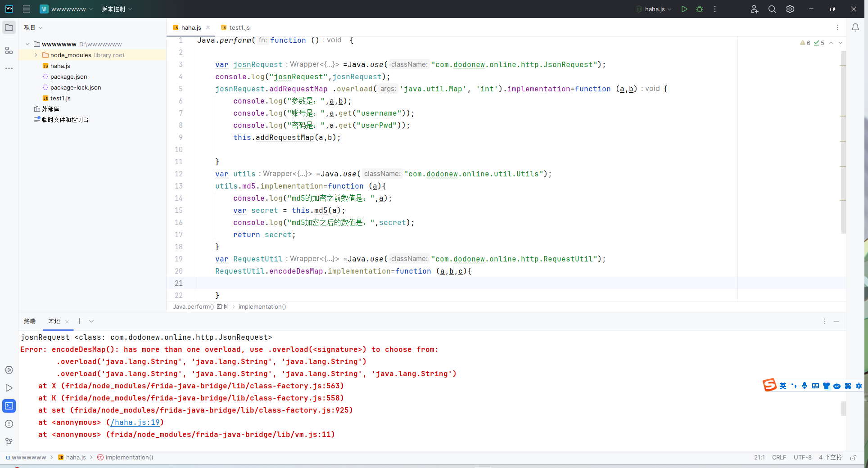Open the main hamburger menu

click(x=27, y=9)
